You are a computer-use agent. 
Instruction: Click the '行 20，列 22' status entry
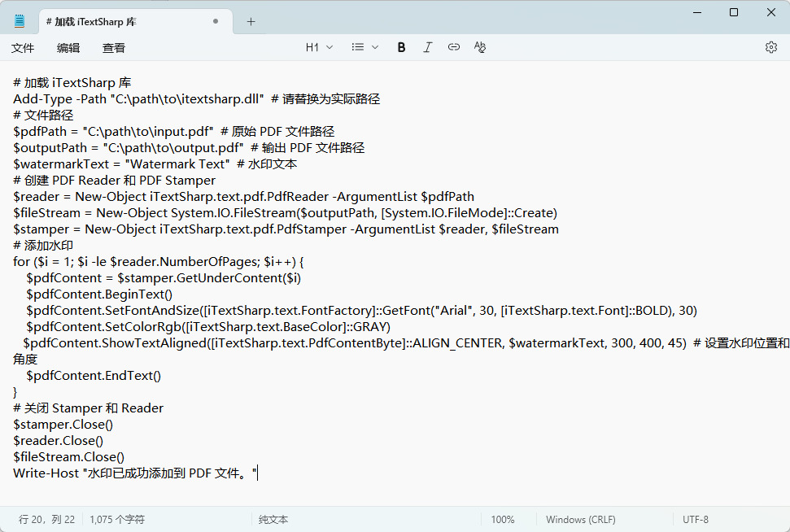pyautogui.click(x=46, y=520)
